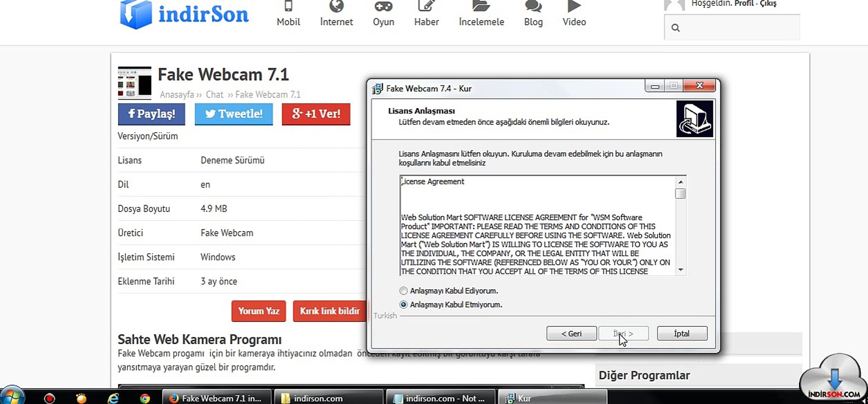This screenshot has width=868, height=404.
Task: Click the Fake Webcam 7.1 breadcrumb link
Action: click(x=268, y=95)
